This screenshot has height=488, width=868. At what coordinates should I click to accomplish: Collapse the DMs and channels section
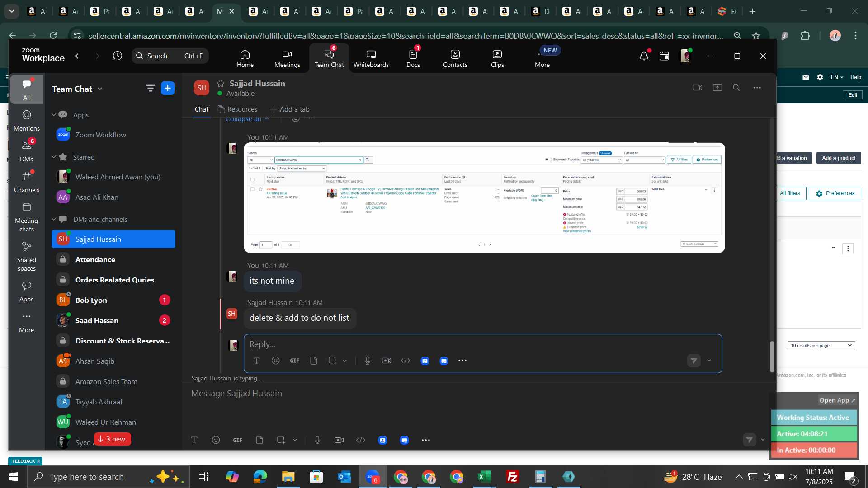(54, 219)
